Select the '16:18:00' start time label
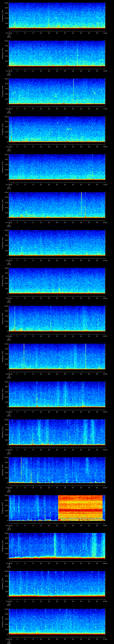Viewport: 114px width, 644px height. click(9, 184)
